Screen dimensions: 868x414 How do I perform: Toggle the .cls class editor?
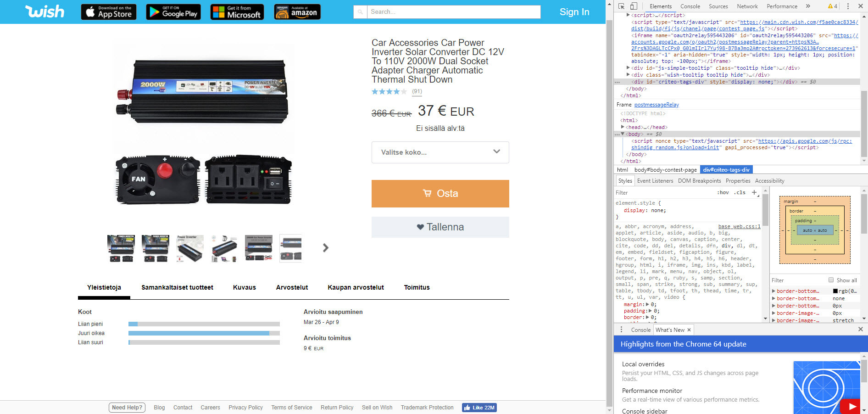(740, 193)
